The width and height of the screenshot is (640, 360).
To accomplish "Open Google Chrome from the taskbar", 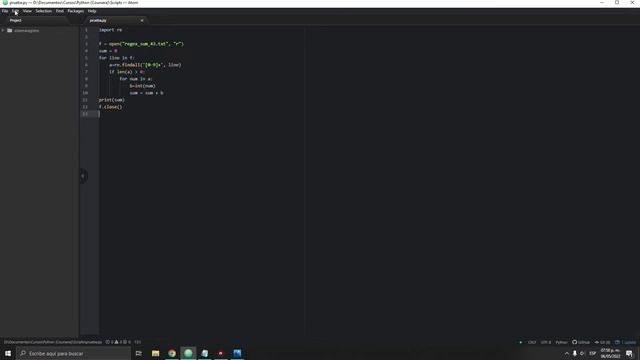I will point(172,353).
